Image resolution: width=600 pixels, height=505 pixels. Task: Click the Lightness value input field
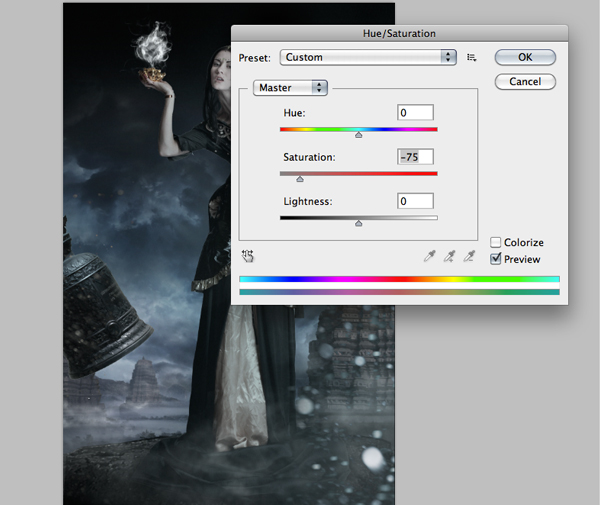[x=415, y=201]
